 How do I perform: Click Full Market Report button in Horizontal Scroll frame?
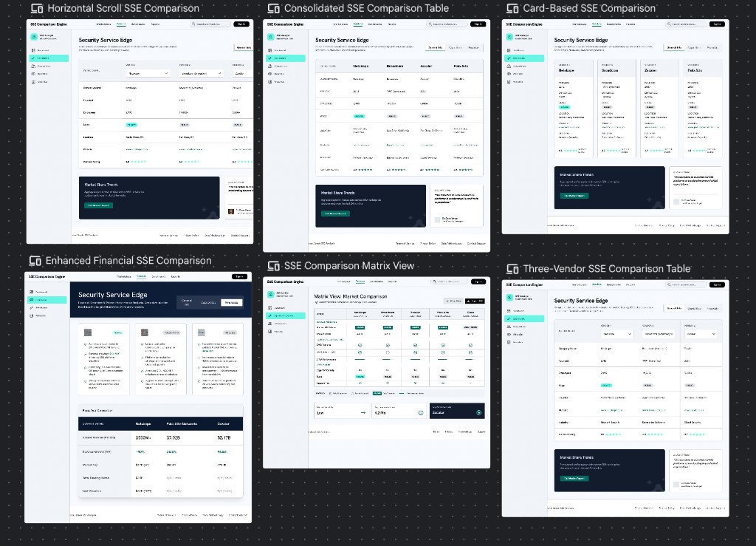click(99, 205)
